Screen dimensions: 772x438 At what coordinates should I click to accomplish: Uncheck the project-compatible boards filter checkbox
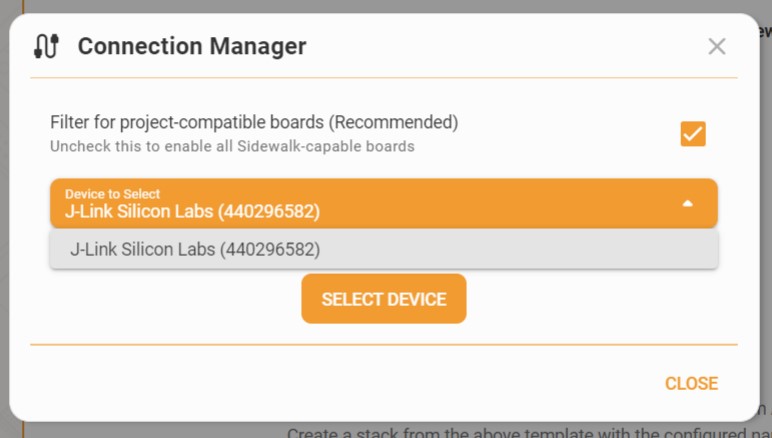coord(693,134)
